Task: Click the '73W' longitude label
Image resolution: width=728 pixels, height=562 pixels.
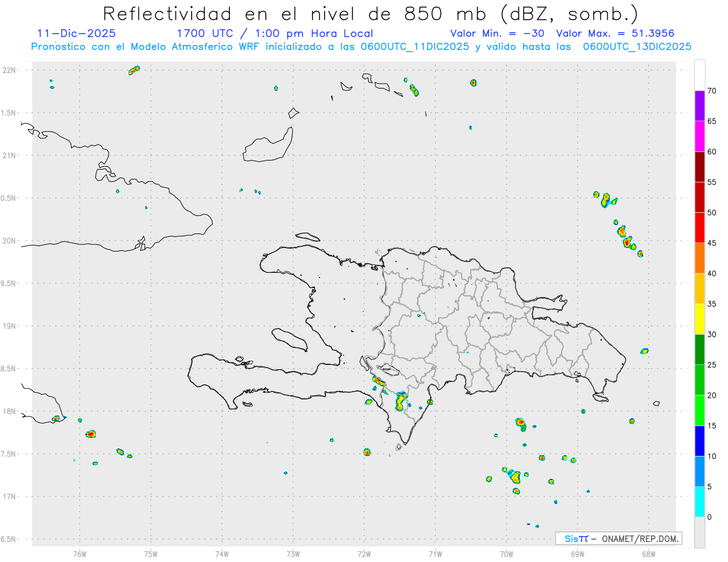Action: coord(293,554)
